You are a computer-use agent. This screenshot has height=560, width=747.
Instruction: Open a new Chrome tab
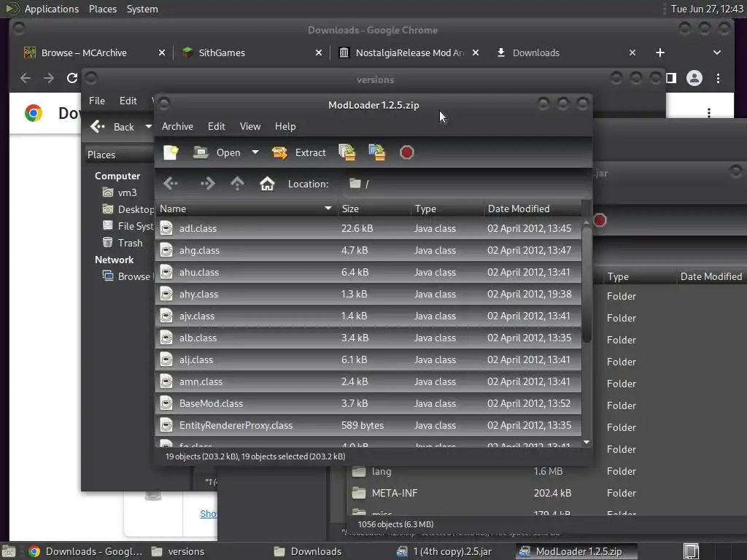pos(659,52)
